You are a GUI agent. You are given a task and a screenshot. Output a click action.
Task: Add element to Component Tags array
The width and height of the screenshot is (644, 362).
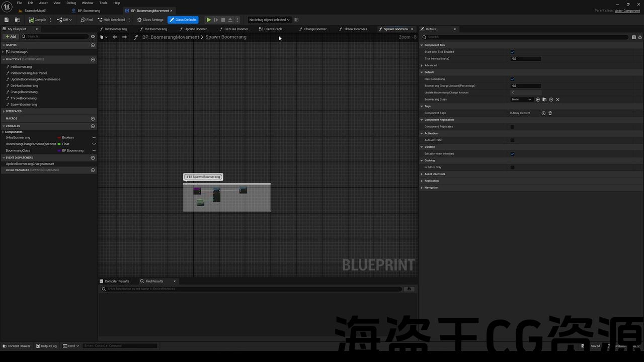pos(543,113)
